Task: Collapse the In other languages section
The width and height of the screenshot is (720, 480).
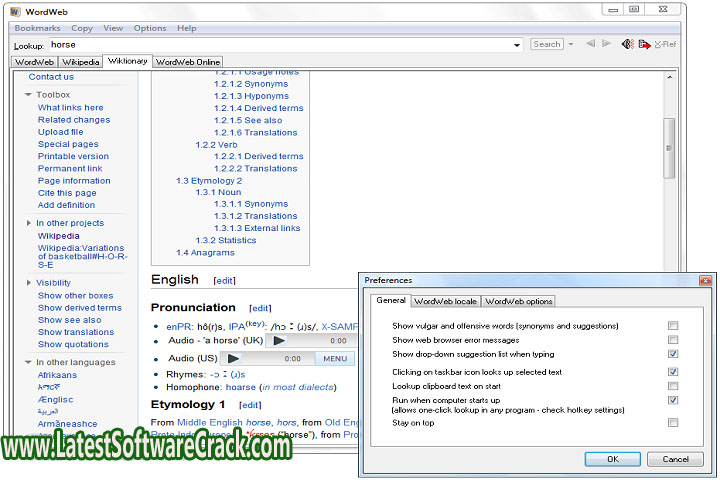Action: click(x=28, y=362)
